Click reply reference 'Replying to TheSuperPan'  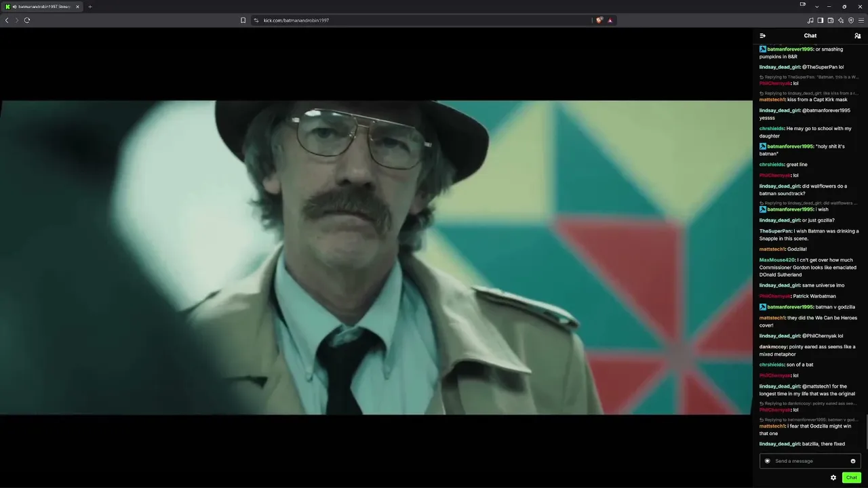[809, 77]
